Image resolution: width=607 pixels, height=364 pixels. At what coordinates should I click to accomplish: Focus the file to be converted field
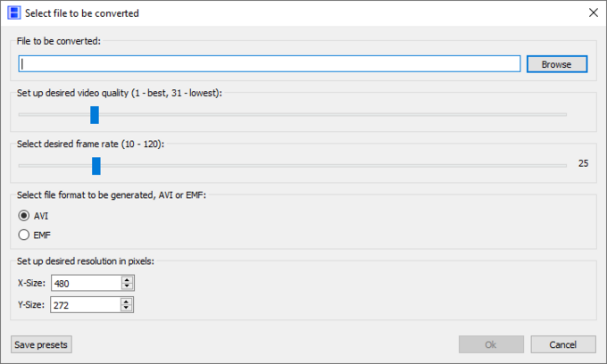point(270,64)
